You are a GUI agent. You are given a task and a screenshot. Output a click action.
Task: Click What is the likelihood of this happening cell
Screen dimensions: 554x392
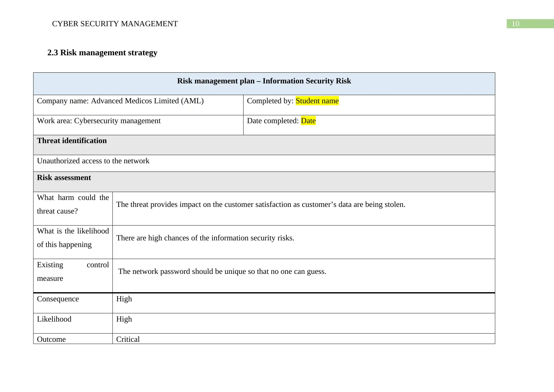[x=73, y=242]
